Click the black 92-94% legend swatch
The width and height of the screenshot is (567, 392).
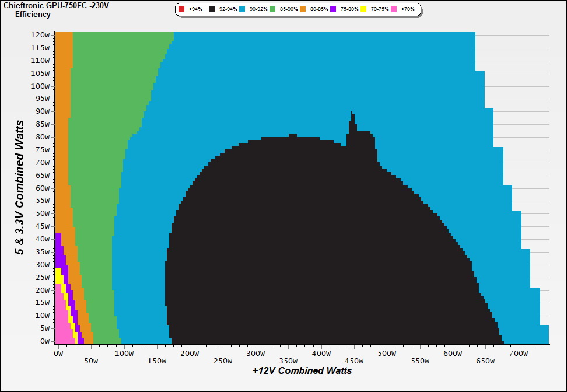[211, 10]
